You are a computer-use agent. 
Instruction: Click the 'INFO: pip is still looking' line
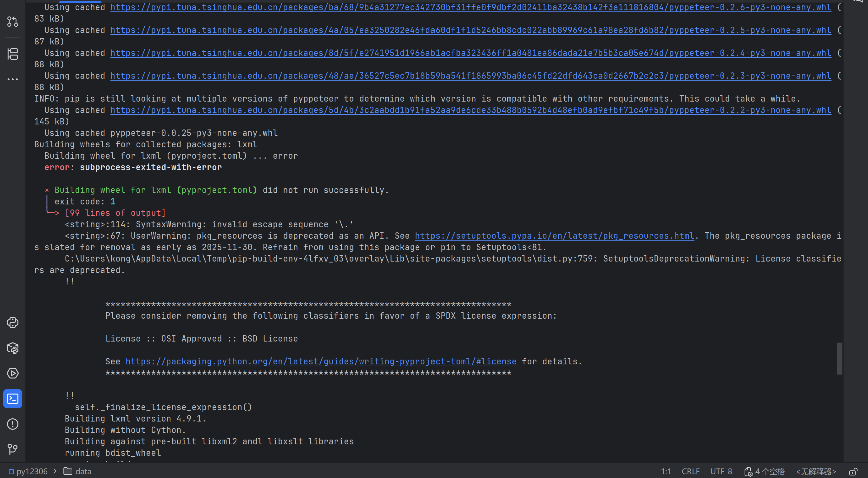[x=417, y=99]
